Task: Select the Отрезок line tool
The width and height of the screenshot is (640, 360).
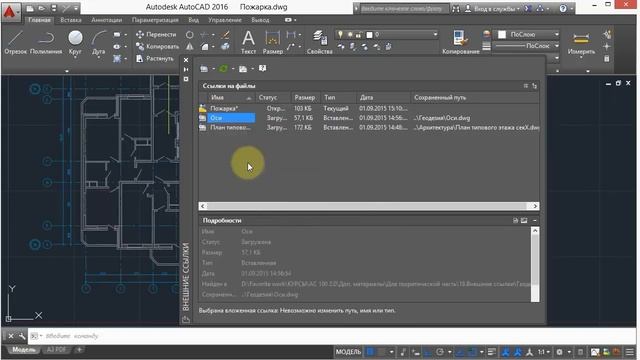Action: 16,43
